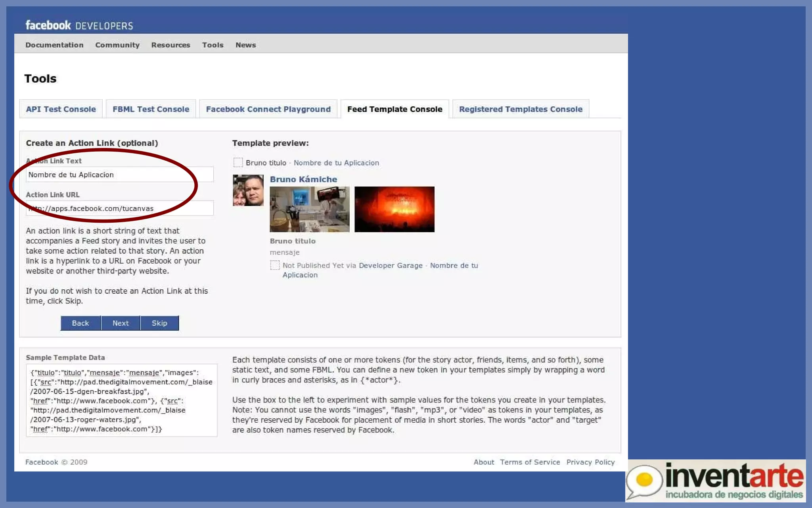The width and height of the screenshot is (812, 508).
Task: Click the Back button
Action: click(x=80, y=323)
